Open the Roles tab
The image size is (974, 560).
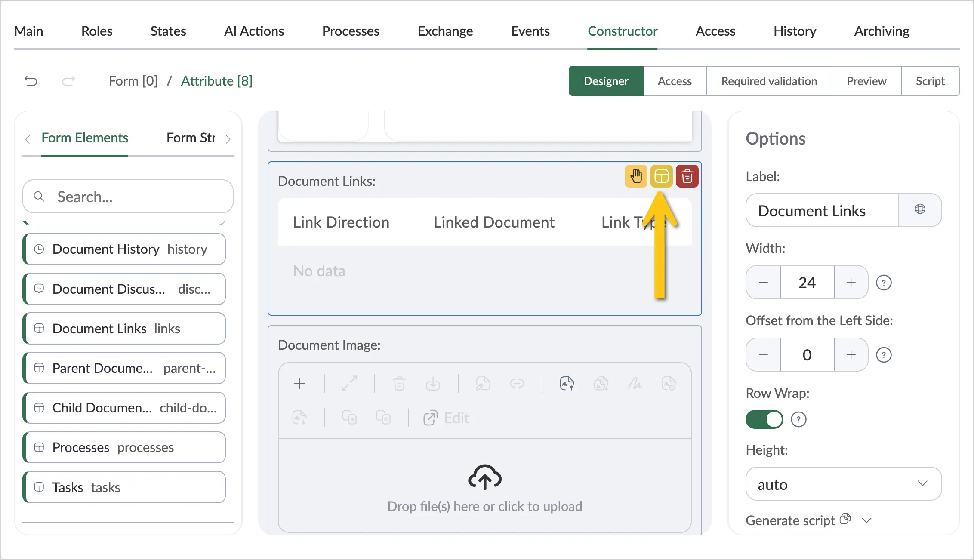97,31
